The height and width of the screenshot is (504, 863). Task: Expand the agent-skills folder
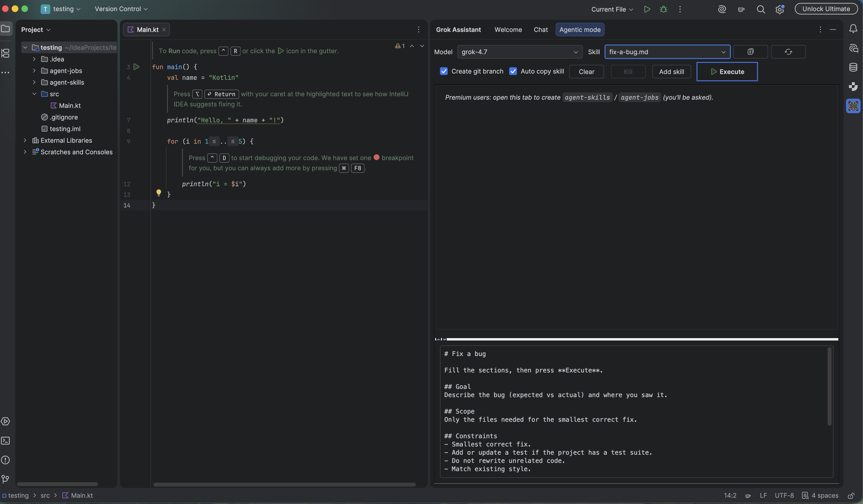pyautogui.click(x=34, y=82)
